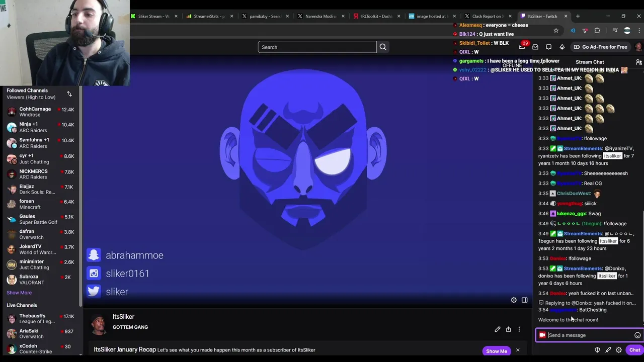Open the chat Shield Mode icon

(597, 350)
